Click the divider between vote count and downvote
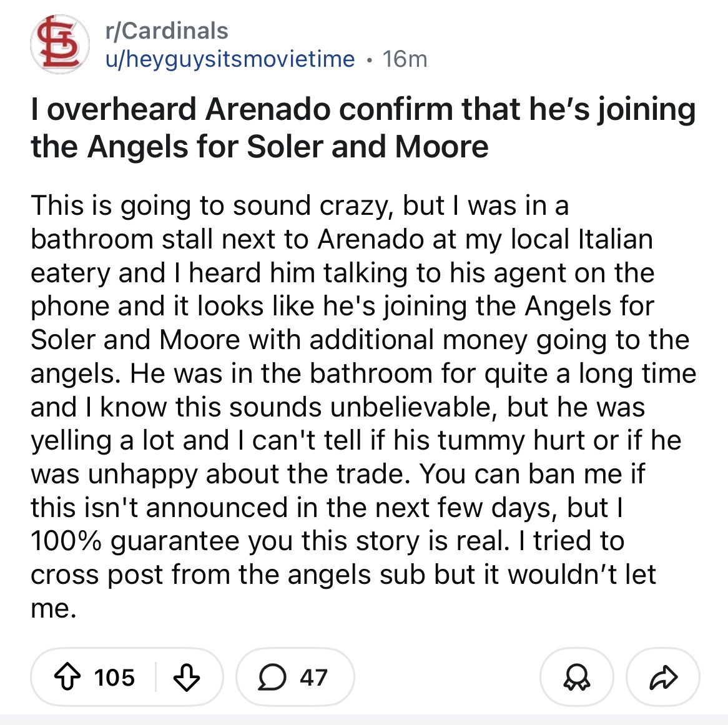 [x=155, y=677]
